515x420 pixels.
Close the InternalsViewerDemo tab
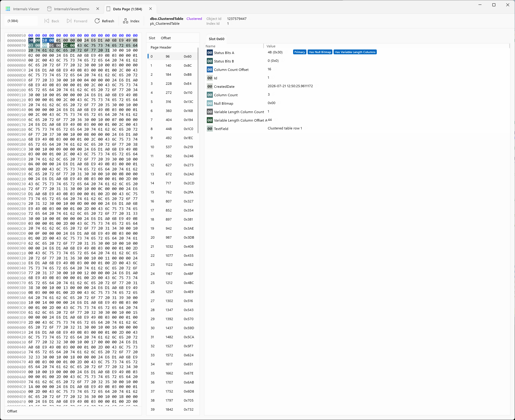(x=98, y=9)
